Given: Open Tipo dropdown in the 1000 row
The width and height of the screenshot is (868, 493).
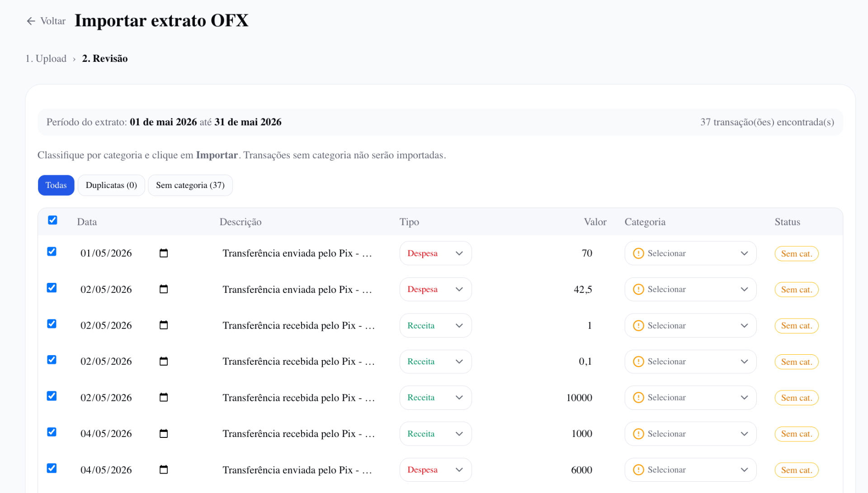Looking at the screenshot, I should (435, 434).
